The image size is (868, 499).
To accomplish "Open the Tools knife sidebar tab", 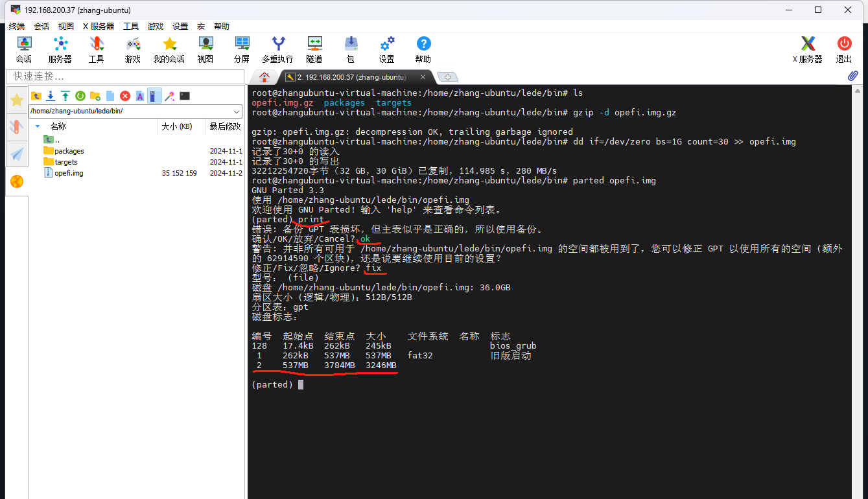I will (x=17, y=127).
